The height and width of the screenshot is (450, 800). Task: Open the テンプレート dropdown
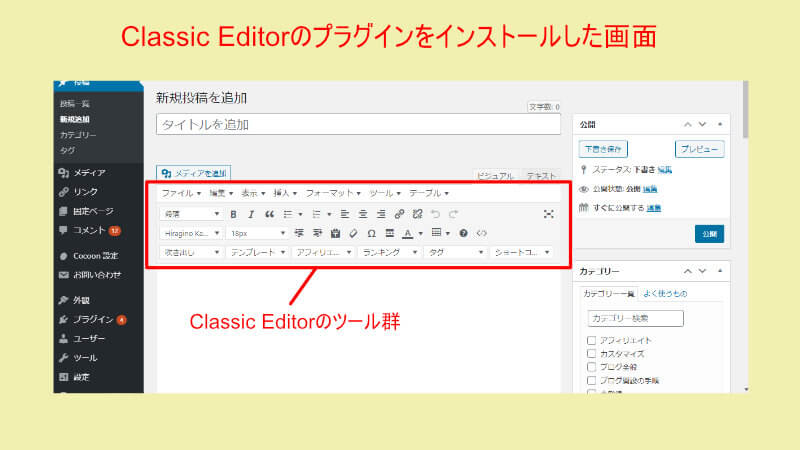[257, 252]
